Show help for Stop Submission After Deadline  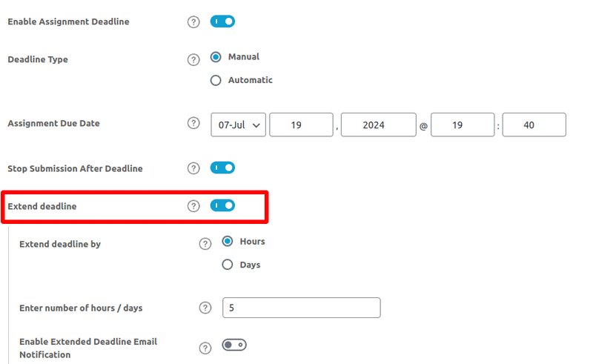(193, 169)
